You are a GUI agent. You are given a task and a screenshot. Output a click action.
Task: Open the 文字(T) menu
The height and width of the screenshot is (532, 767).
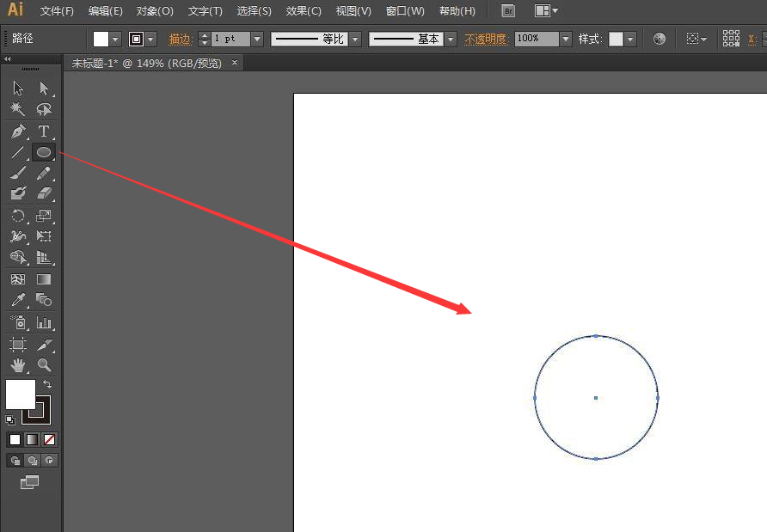[x=206, y=11]
